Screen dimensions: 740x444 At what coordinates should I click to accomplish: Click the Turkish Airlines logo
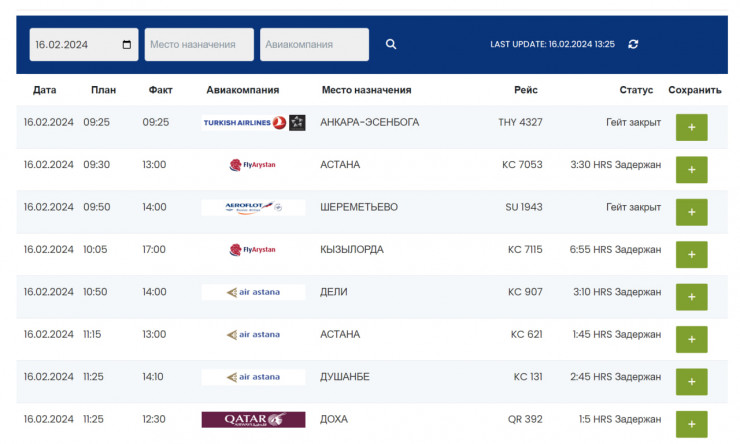[253, 122]
